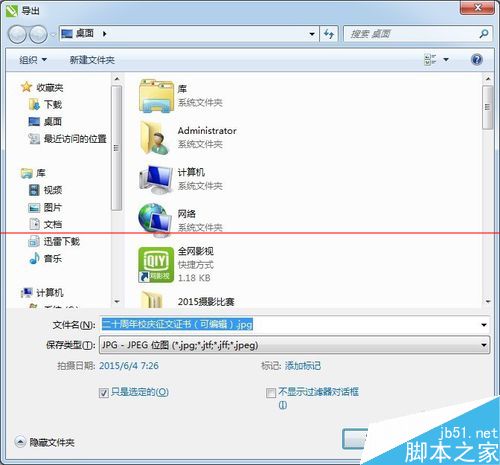Click the file list scrollbar thumb
This screenshot has height=465, width=500.
[x=488, y=107]
